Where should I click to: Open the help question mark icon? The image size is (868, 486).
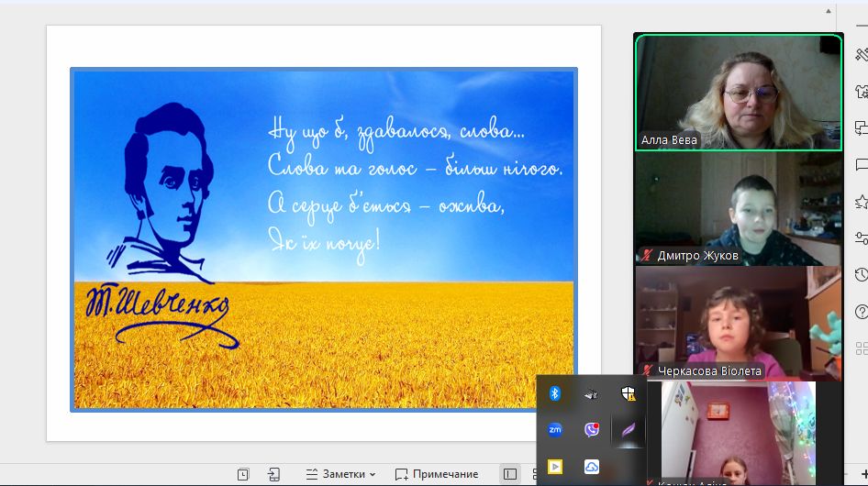pyautogui.click(x=861, y=312)
